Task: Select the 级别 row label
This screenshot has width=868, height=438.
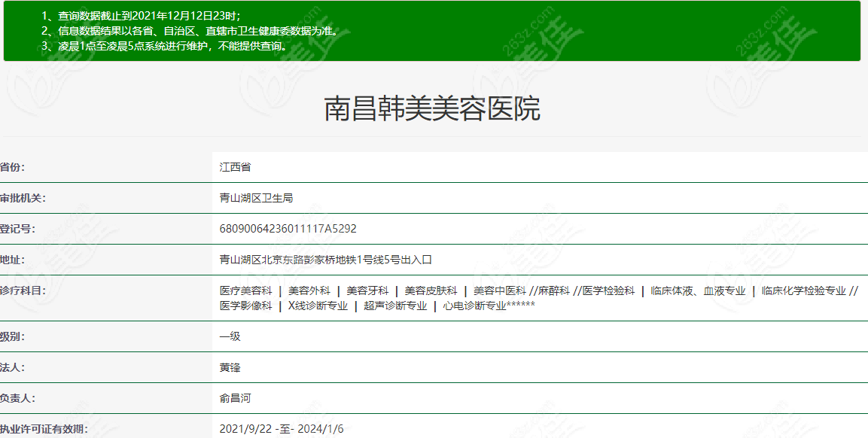Action: (x=14, y=336)
